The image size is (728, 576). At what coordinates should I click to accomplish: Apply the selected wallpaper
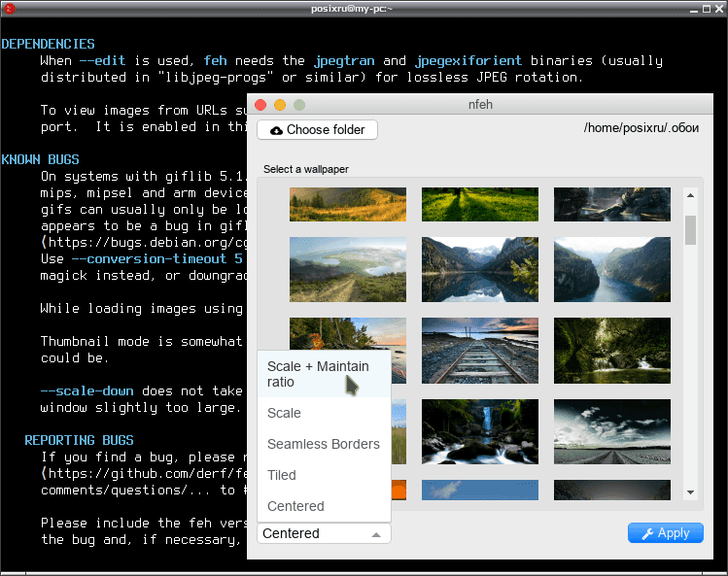pos(666,533)
